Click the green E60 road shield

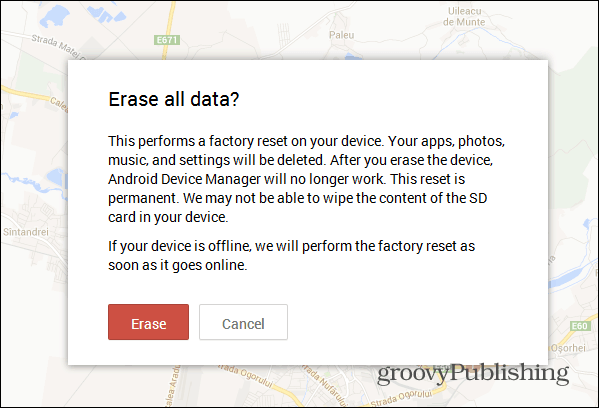pyautogui.click(x=579, y=326)
